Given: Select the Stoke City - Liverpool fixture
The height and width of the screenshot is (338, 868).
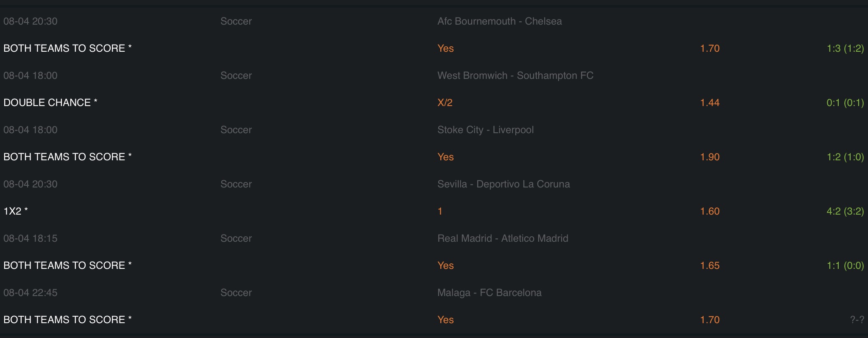Looking at the screenshot, I should pyautogui.click(x=485, y=130).
